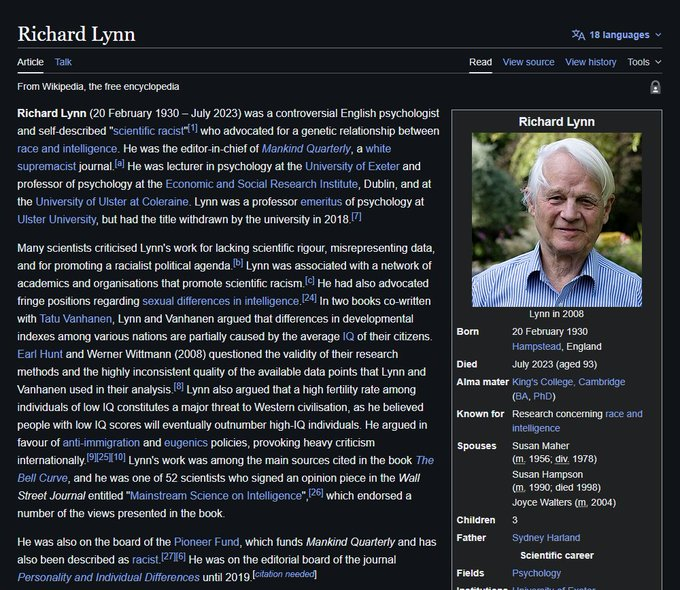Jump to citation [27]
This screenshot has height=590, width=680.
click(168, 557)
